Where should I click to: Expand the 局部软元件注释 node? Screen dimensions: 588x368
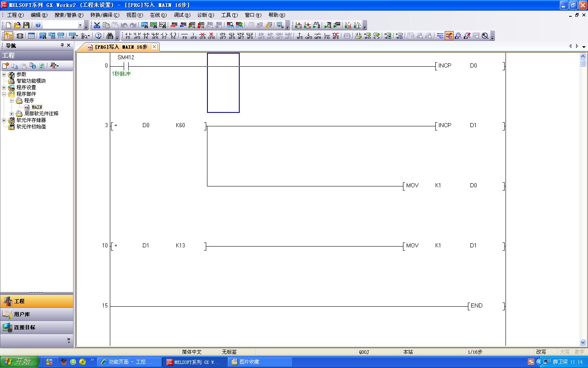12,114
